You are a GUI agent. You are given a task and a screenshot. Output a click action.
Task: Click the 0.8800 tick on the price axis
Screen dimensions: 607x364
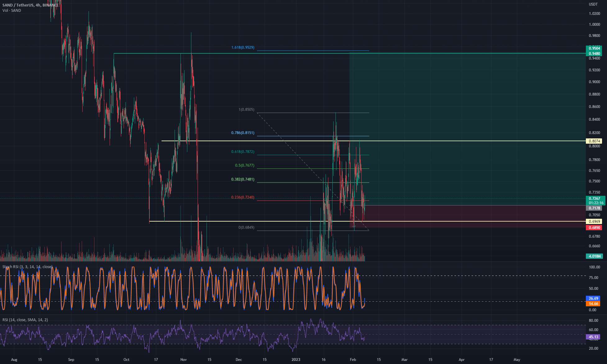(x=595, y=94)
